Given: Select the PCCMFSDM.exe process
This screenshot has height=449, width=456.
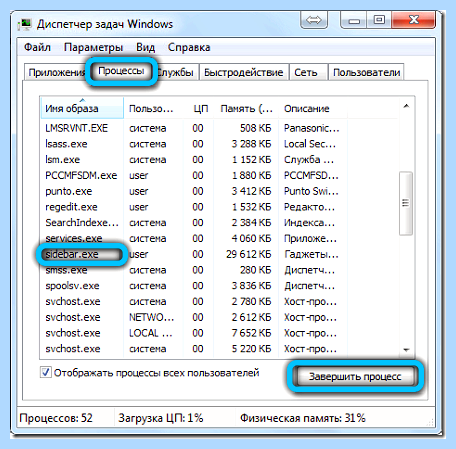Looking at the screenshot, I should click(x=81, y=175).
